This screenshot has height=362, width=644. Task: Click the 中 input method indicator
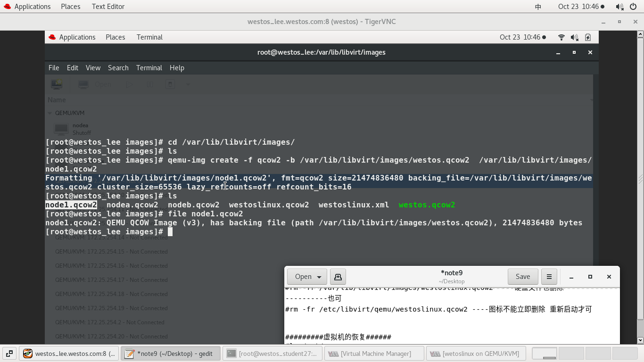(x=538, y=7)
